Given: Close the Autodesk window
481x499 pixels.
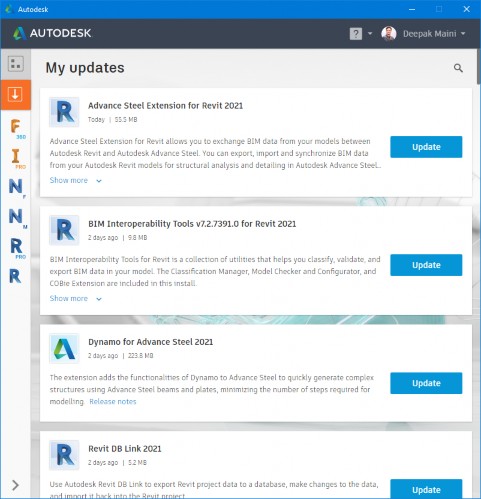Looking at the screenshot, I should pyautogui.click(x=466, y=9).
